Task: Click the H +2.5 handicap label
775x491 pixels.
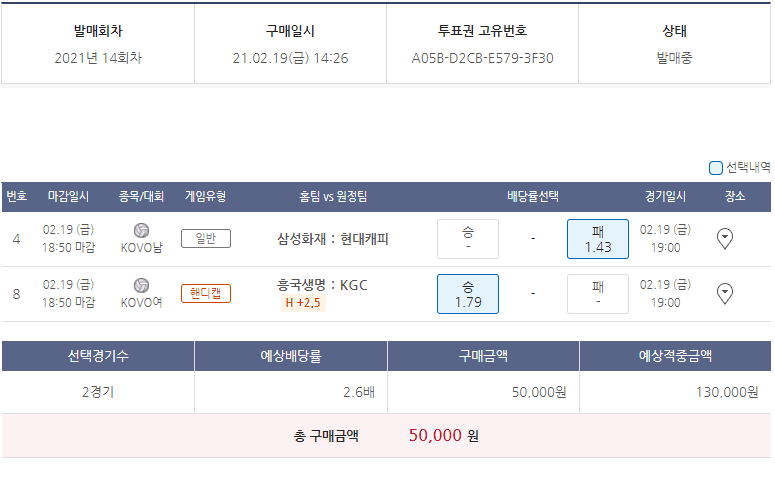Action: [304, 303]
